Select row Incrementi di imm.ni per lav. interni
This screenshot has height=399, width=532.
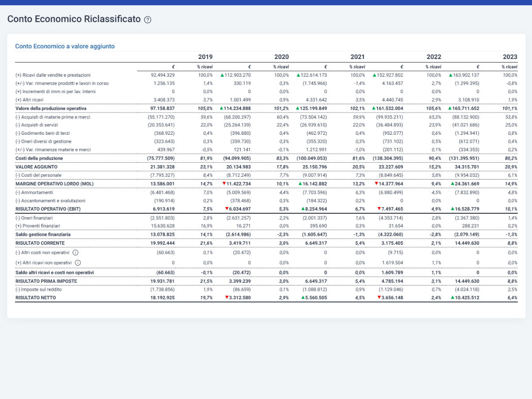tap(55, 92)
